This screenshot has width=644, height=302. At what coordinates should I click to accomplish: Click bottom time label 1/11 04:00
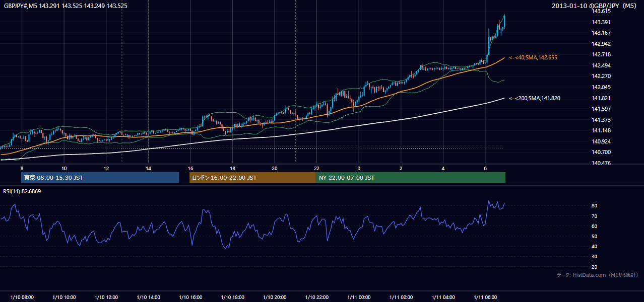coord(443,297)
